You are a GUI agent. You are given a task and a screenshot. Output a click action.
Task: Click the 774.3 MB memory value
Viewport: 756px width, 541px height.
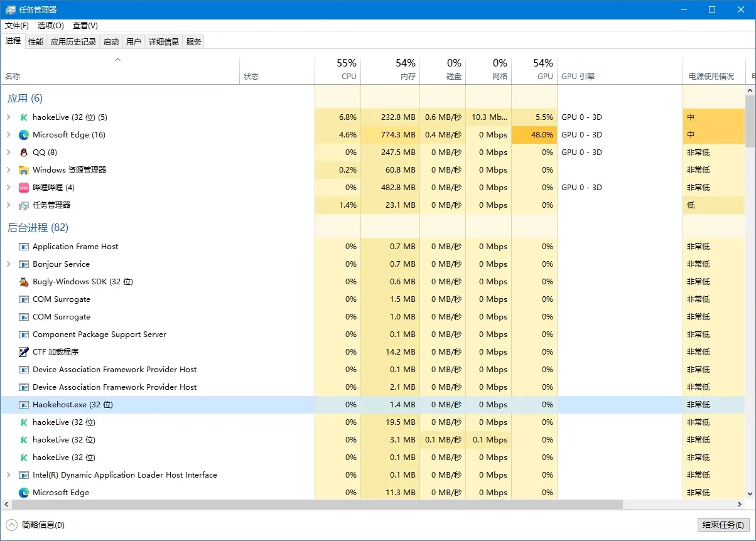coord(398,135)
